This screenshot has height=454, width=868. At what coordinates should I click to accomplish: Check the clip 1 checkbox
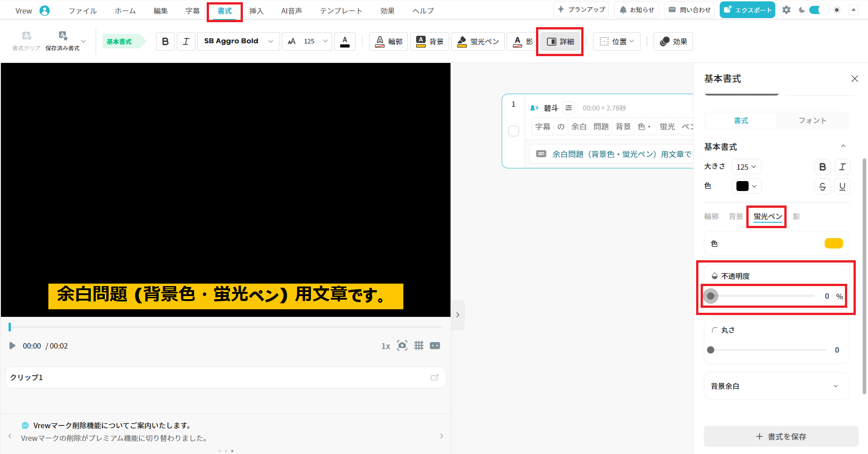[513, 131]
